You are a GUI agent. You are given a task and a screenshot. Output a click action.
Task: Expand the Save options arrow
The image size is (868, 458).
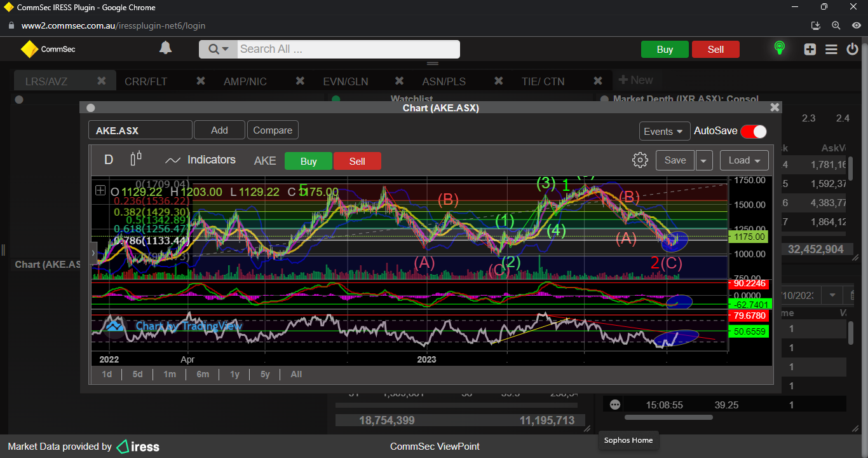click(x=704, y=160)
